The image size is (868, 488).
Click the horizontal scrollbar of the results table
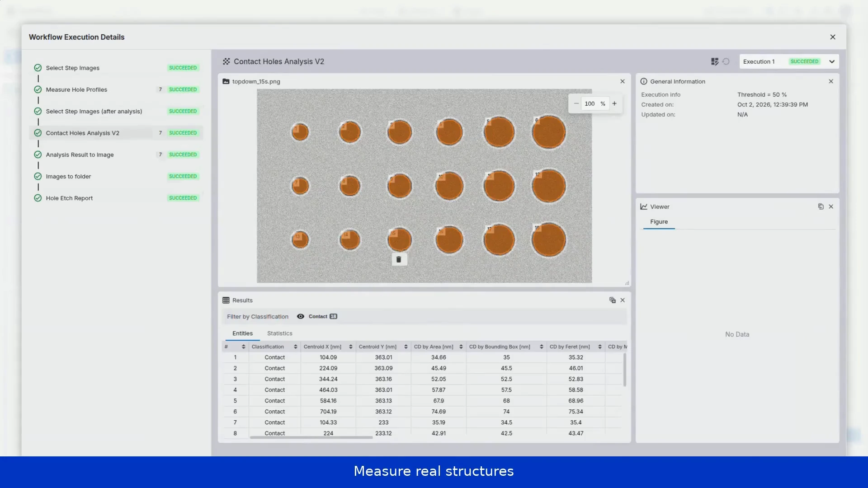click(311, 437)
